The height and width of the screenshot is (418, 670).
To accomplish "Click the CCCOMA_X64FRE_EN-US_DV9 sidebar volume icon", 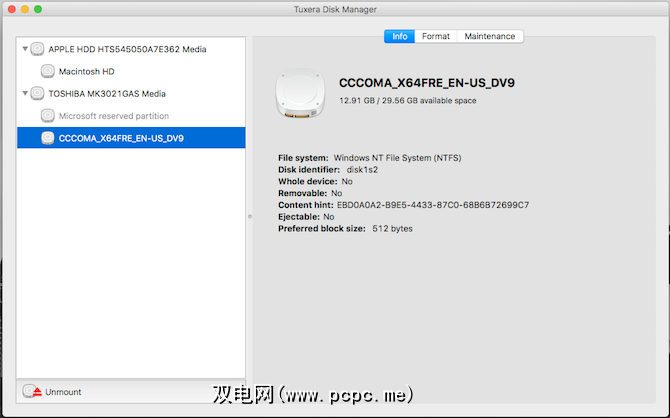I will coord(47,138).
